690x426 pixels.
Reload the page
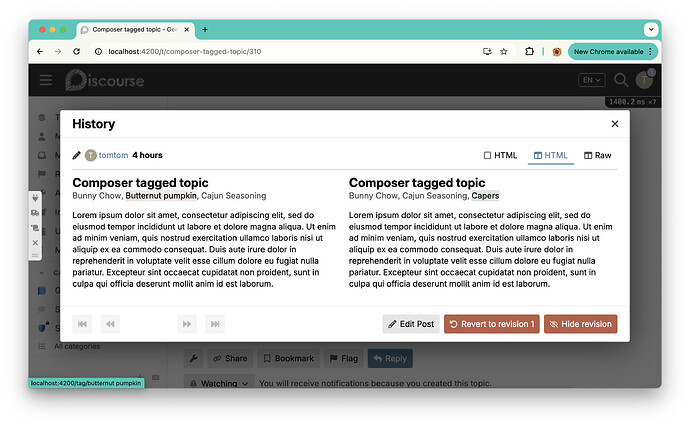pos(77,51)
